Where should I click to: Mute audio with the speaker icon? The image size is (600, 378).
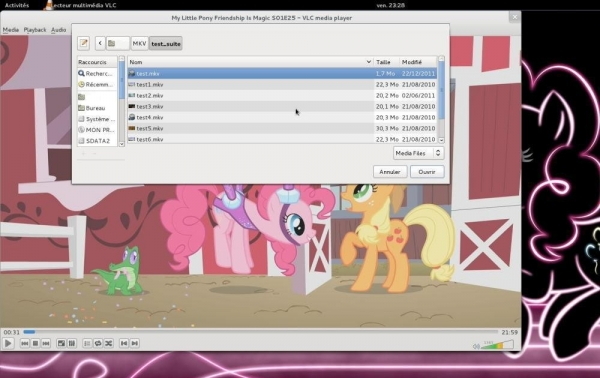point(476,346)
